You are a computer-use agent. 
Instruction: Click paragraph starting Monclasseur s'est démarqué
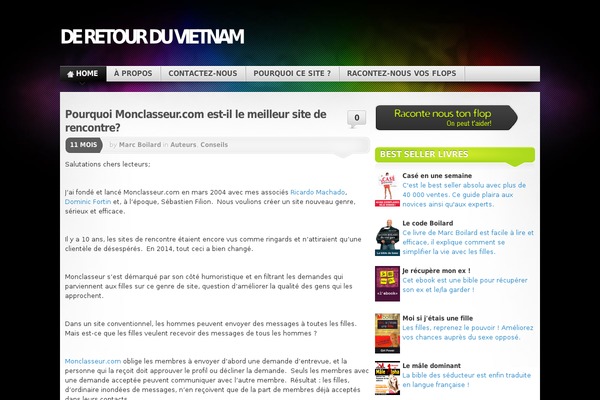pos(209,286)
